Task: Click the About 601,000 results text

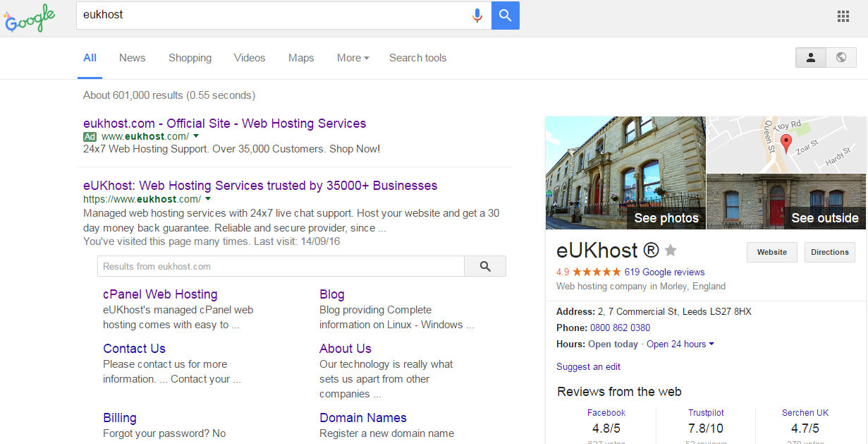Action: [169, 95]
